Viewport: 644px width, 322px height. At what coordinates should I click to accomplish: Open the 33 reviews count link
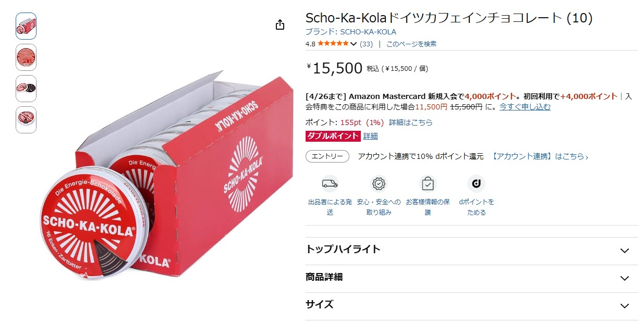tap(366, 44)
